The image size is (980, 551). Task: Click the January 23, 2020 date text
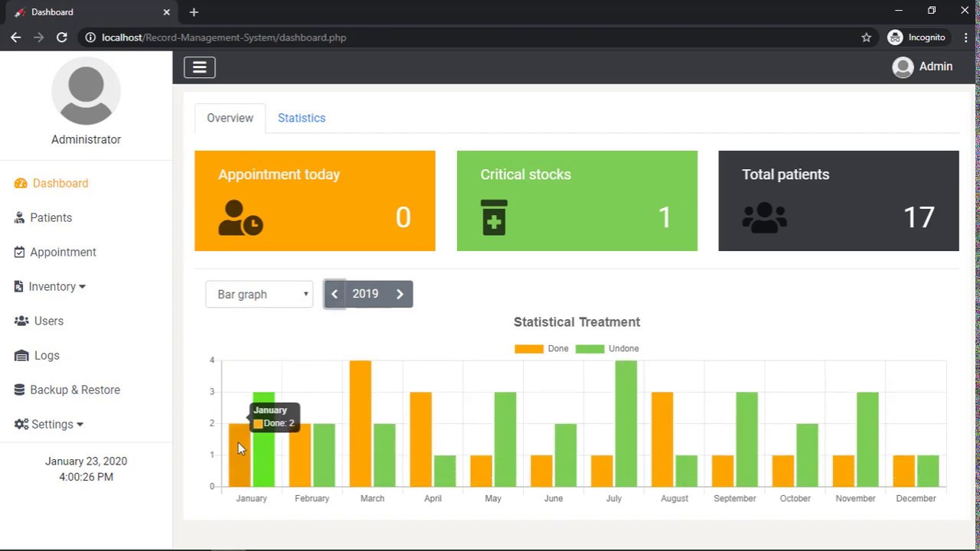coord(86,461)
